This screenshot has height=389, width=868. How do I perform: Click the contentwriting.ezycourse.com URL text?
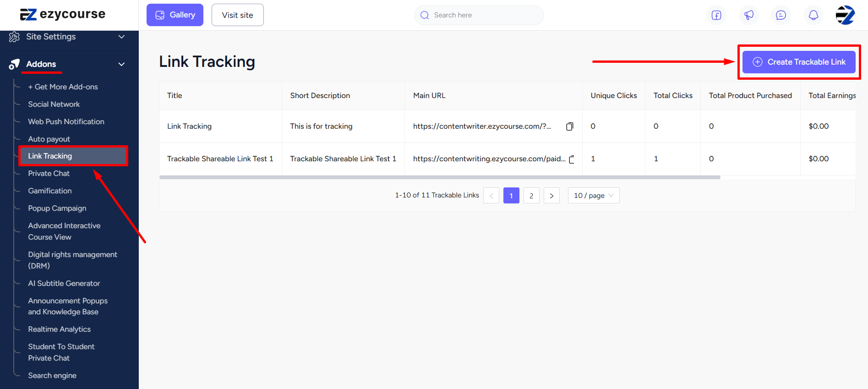pos(489,159)
